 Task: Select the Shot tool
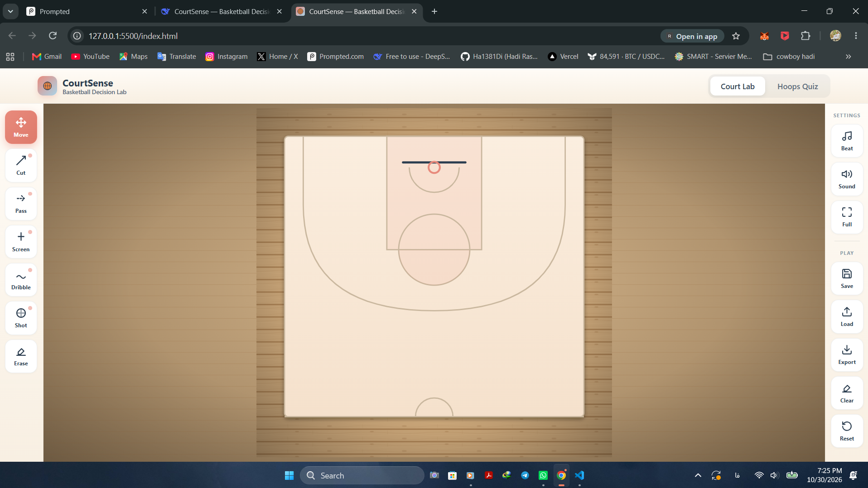click(x=21, y=318)
